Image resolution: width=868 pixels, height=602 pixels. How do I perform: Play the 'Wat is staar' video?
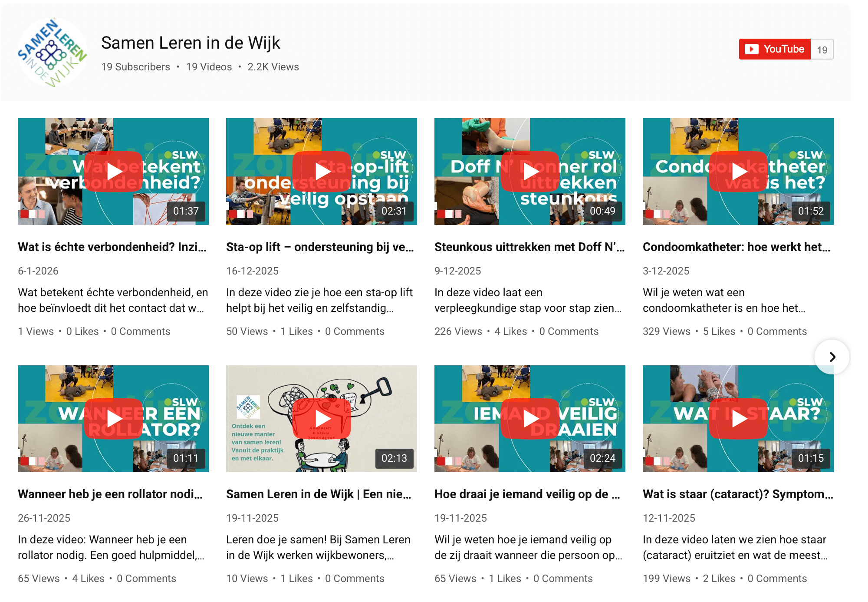pyautogui.click(x=738, y=419)
